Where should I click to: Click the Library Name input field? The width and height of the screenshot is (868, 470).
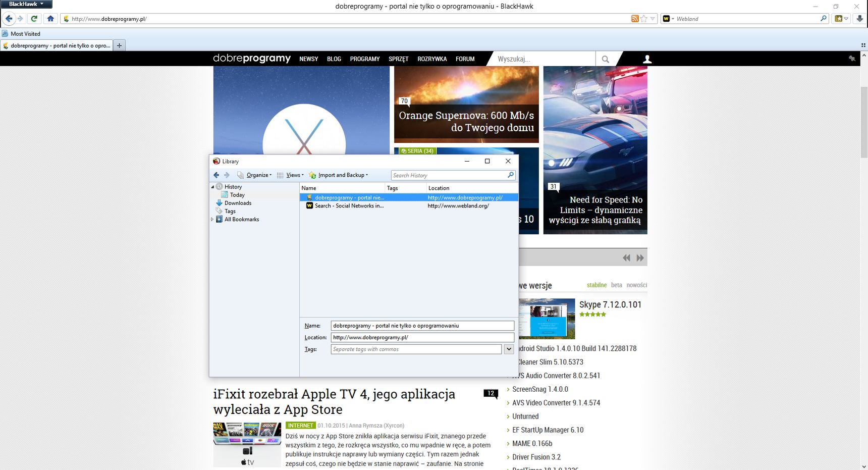pos(422,326)
